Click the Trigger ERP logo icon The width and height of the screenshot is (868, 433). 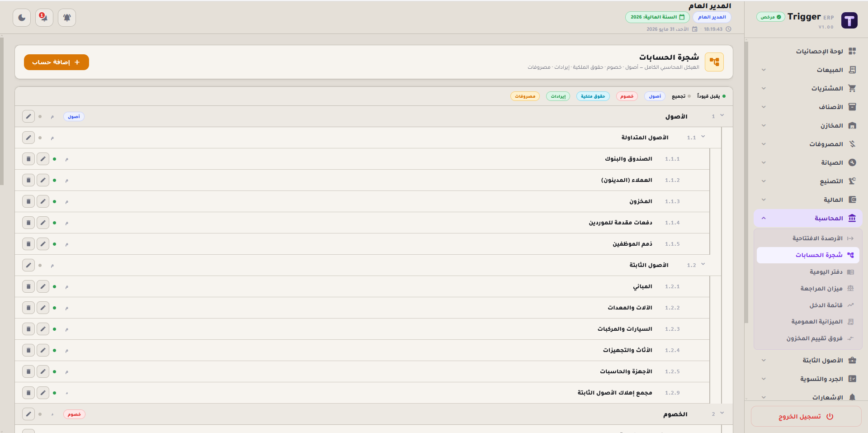pyautogui.click(x=849, y=20)
